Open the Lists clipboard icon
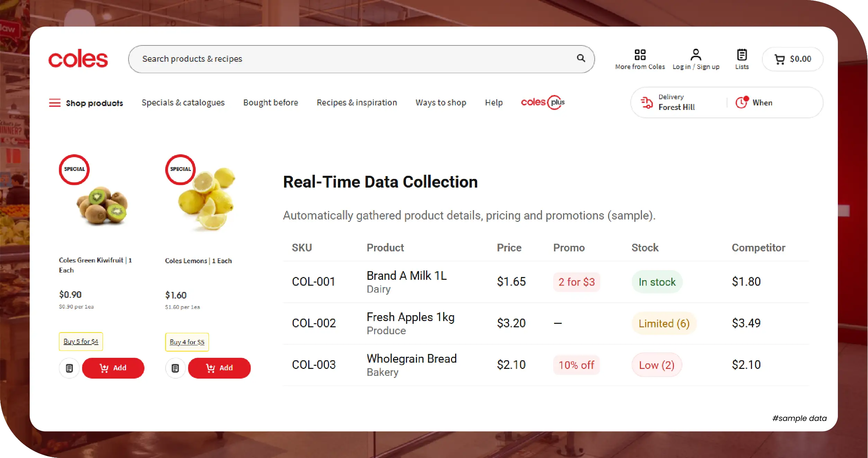Screen dimensions: 868x458 (x=742, y=55)
